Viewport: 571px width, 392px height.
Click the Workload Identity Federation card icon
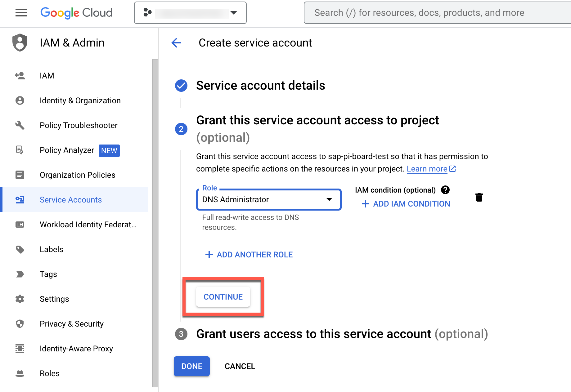[x=20, y=225]
